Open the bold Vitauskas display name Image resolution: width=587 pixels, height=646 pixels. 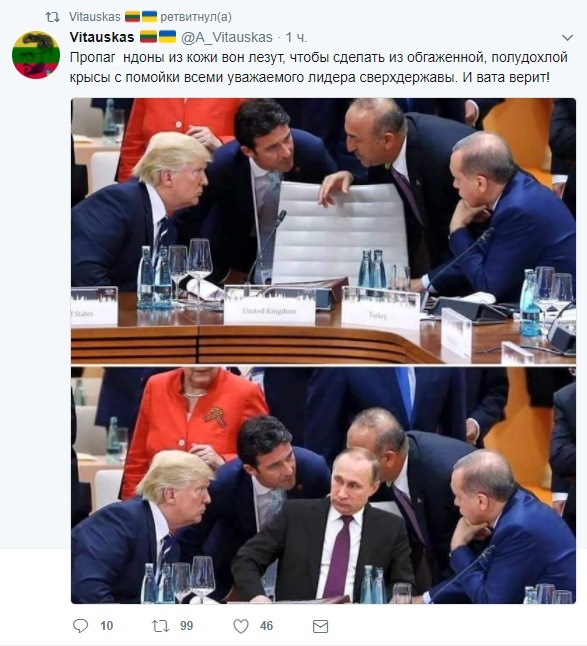pyautogui.click(x=102, y=37)
